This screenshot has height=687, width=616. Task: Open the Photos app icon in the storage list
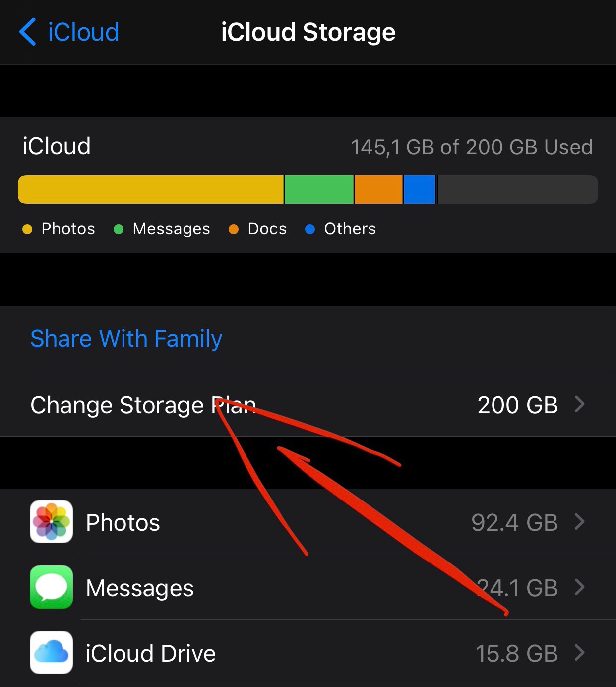point(52,522)
